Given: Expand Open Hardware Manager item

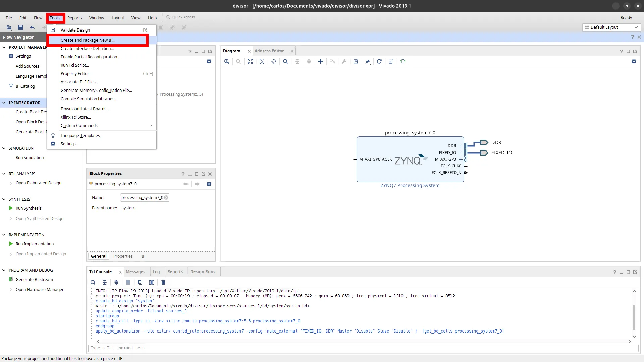Looking at the screenshot, I should 11,290.
